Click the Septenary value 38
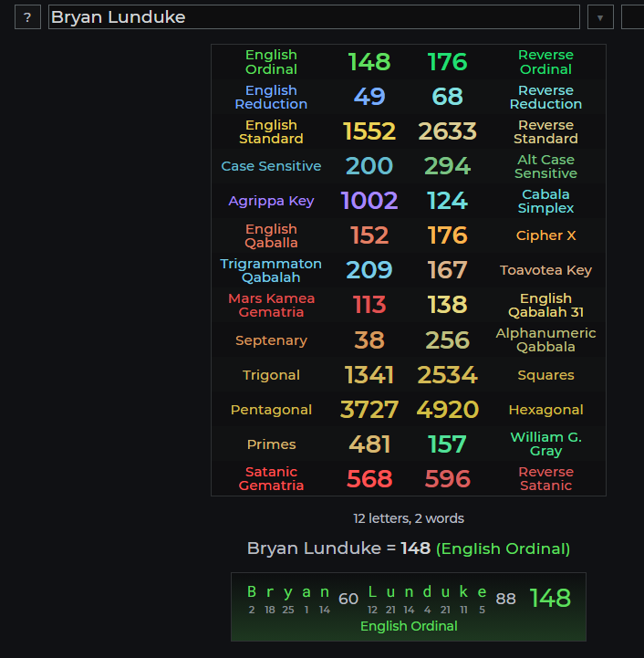This screenshot has width=644, height=658. [x=369, y=339]
